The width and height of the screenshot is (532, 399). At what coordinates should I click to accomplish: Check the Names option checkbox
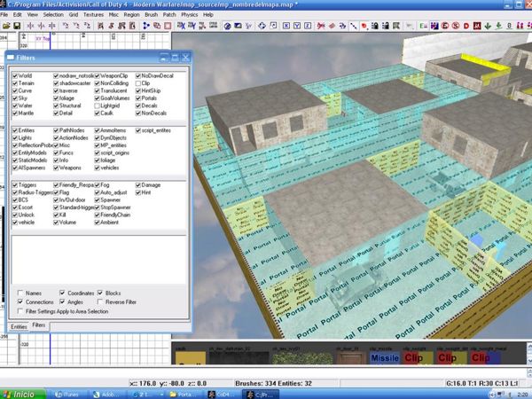tap(20, 293)
